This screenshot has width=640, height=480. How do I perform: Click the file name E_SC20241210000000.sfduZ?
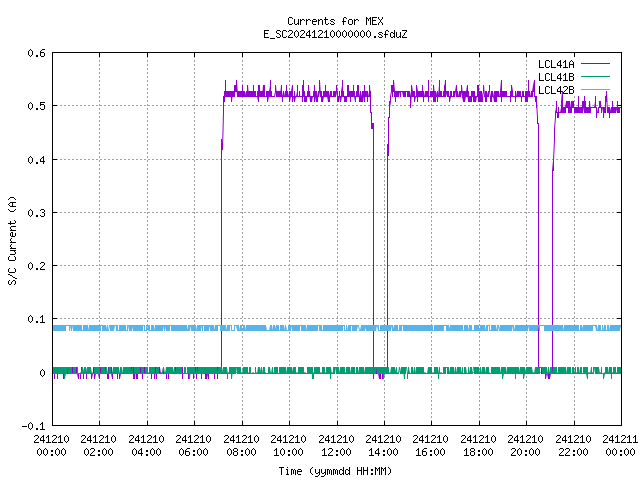coord(335,34)
